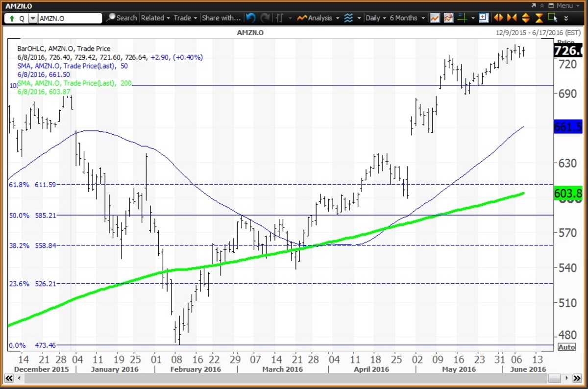Open the Daily interval dropdown
This screenshot has width=588, height=389.
[376, 18]
